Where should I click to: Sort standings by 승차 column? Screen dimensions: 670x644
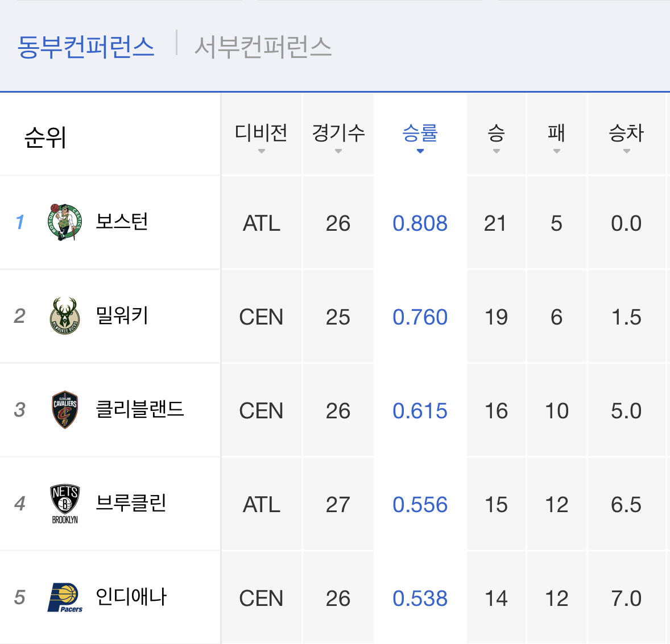coord(626,136)
